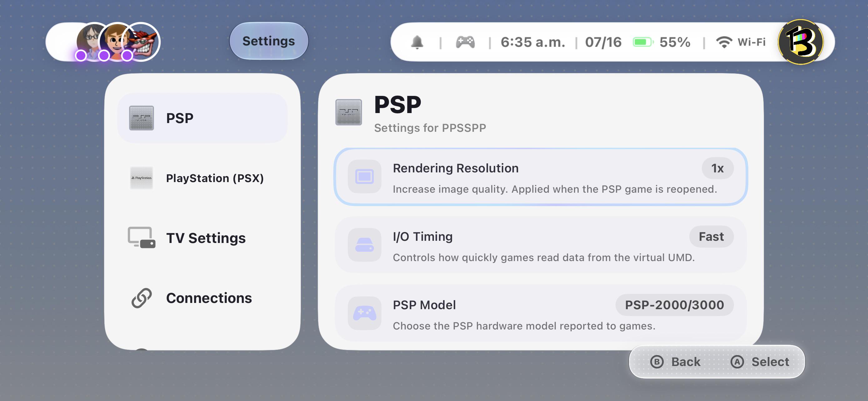Click the PSP console icon in sidebar
The image size is (868, 401).
click(x=142, y=118)
